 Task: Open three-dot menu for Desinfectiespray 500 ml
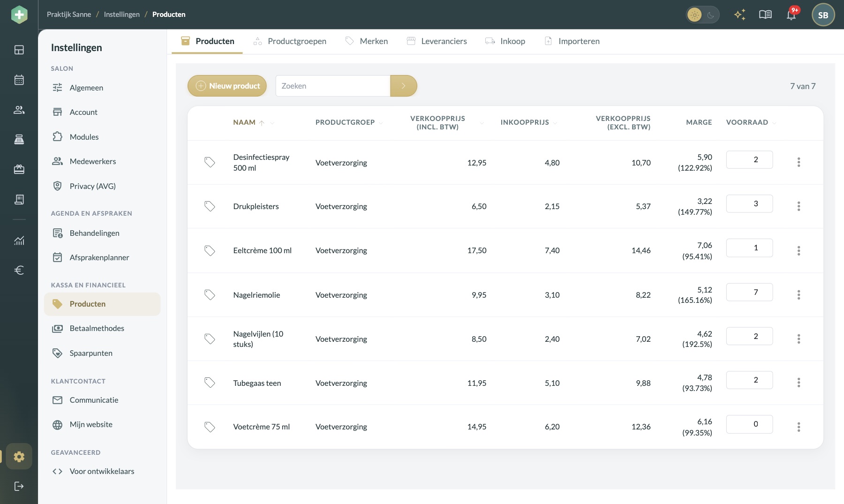pos(799,162)
